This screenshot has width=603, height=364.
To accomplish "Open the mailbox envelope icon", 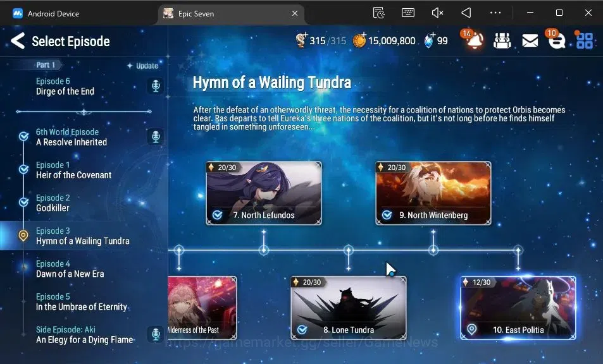I will (x=530, y=40).
